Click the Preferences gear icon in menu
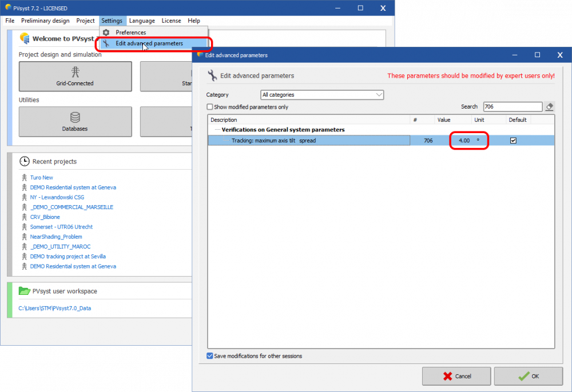Viewport: 572px width, 392px height. (x=106, y=33)
